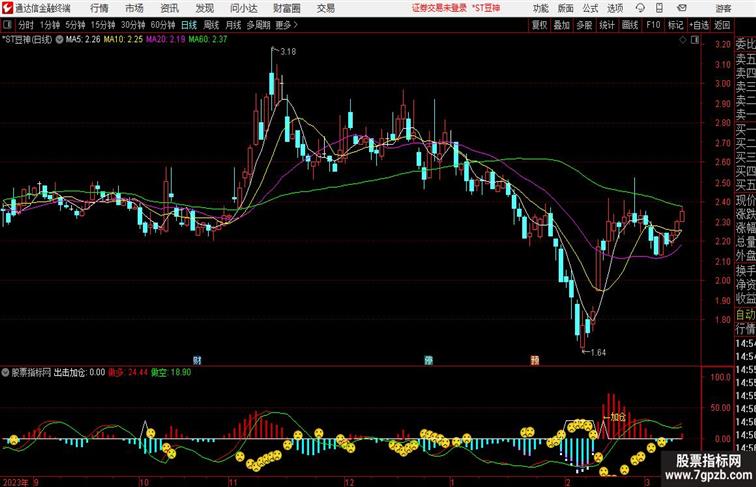
Task: Open the 问小达 menu
Action: tap(244, 8)
